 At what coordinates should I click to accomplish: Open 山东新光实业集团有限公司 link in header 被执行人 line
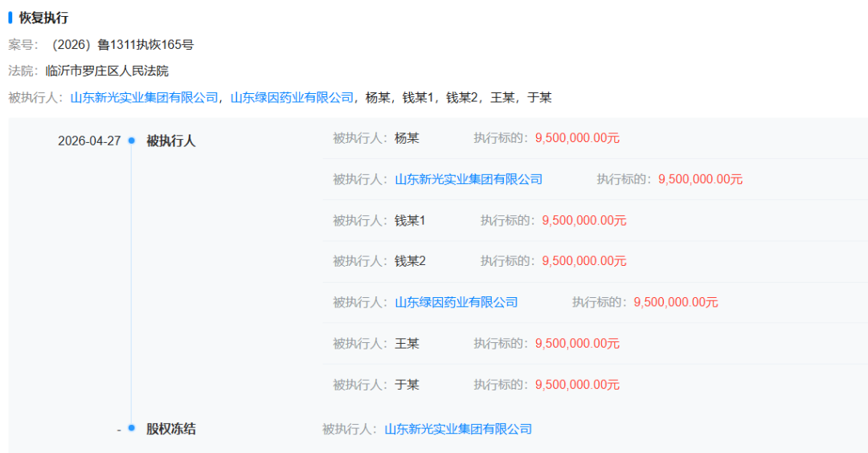[x=144, y=98]
